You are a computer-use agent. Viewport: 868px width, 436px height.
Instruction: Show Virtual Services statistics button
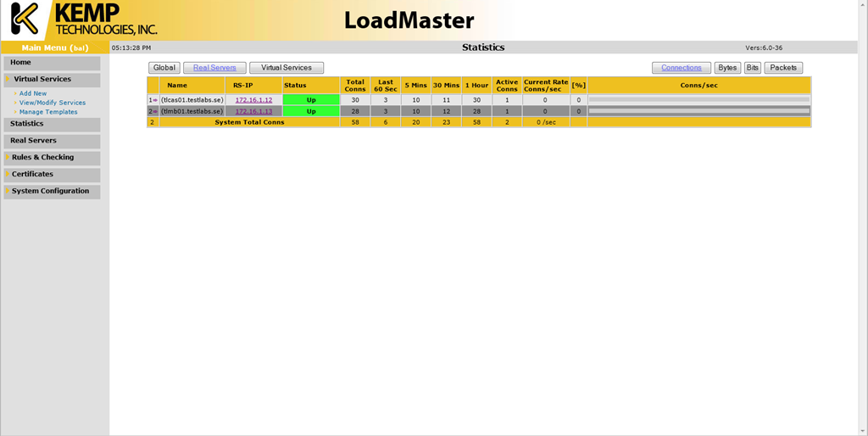click(287, 68)
